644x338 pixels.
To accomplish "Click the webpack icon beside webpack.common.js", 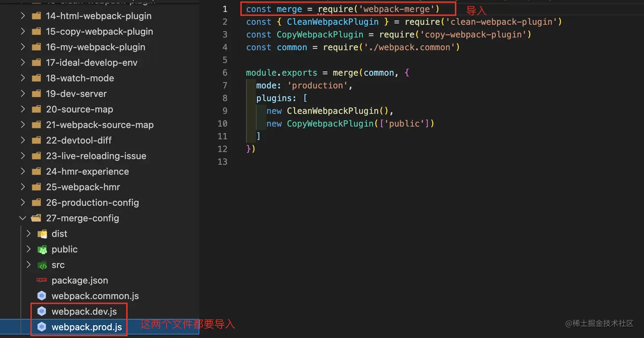I will point(42,296).
